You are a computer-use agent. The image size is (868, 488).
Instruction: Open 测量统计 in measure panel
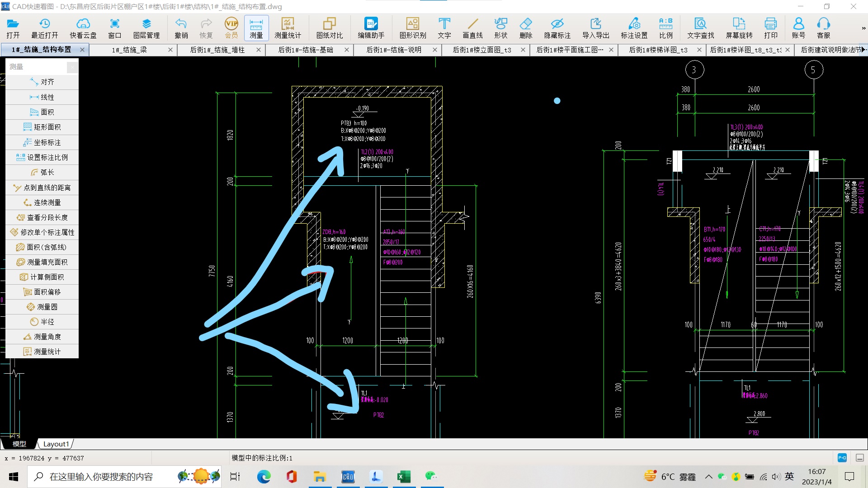coord(42,352)
